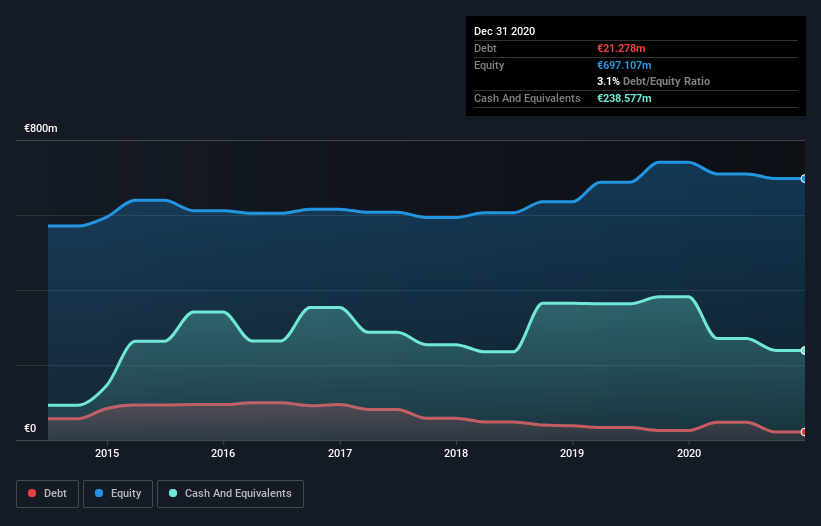The width and height of the screenshot is (821, 526).
Task: Click the 2016 x-axis label
Action: [223, 453]
